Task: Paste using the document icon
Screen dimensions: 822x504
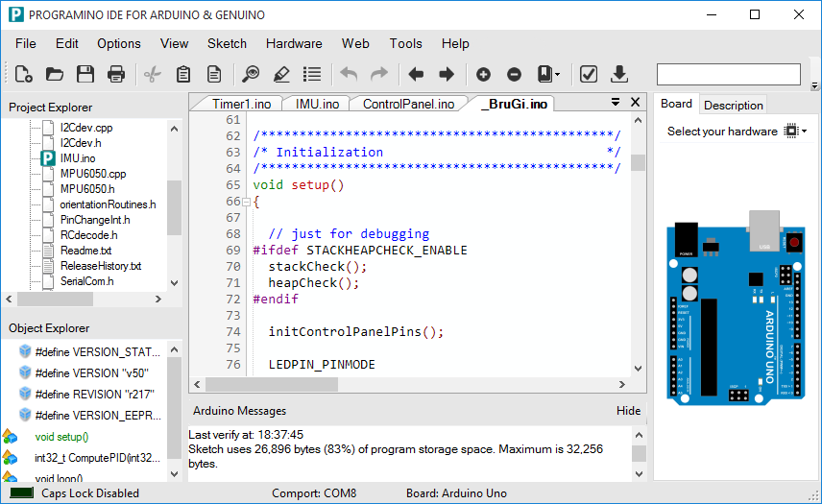Action: (214, 74)
